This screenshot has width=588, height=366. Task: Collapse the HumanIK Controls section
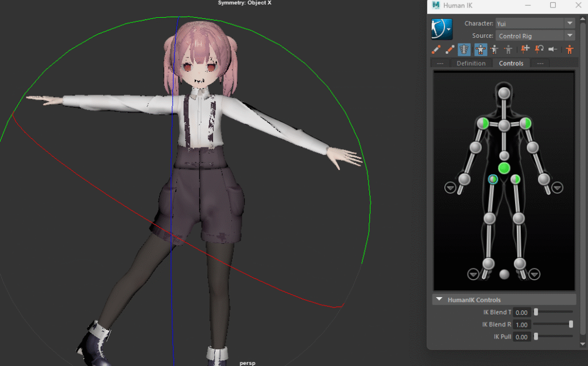(439, 299)
